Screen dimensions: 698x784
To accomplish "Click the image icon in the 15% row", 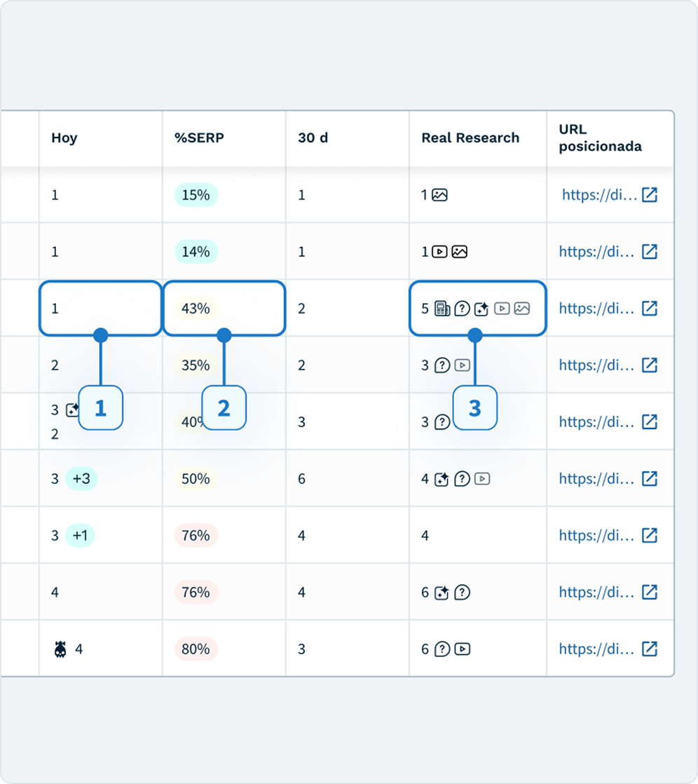I will point(439,195).
